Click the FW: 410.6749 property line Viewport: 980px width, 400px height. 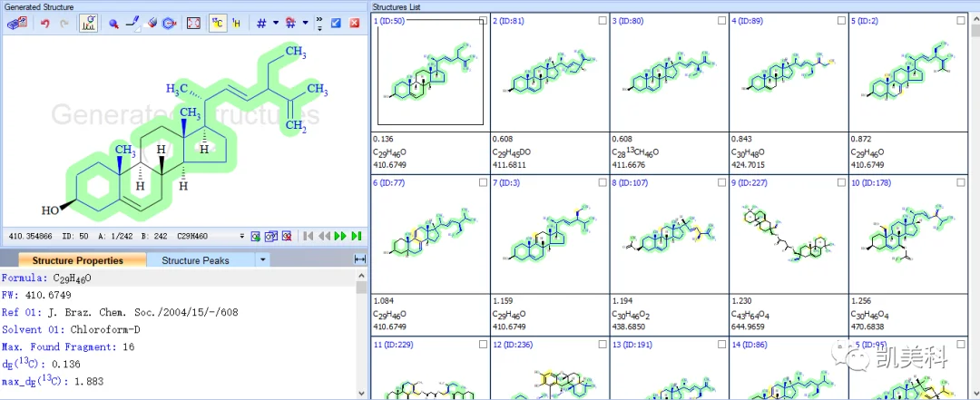click(x=36, y=295)
